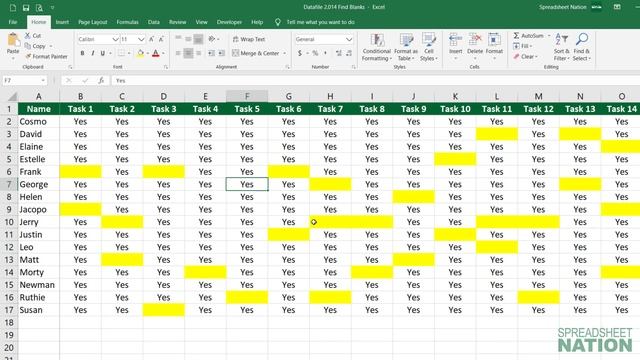Viewport: 640px width, 360px height.
Task: Toggle Middle vertical alignment
Action: pyautogui.click(x=188, y=39)
